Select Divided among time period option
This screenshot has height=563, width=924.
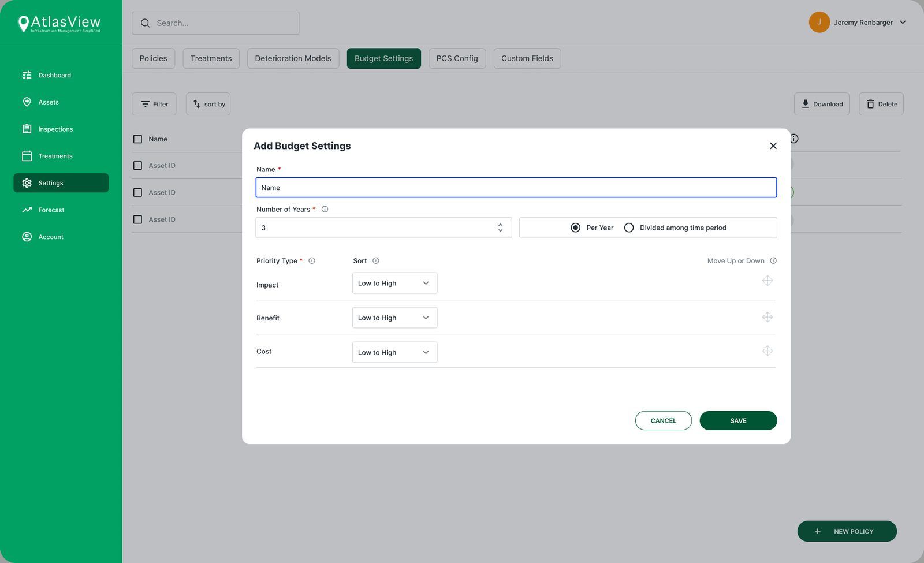pos(629,228)
